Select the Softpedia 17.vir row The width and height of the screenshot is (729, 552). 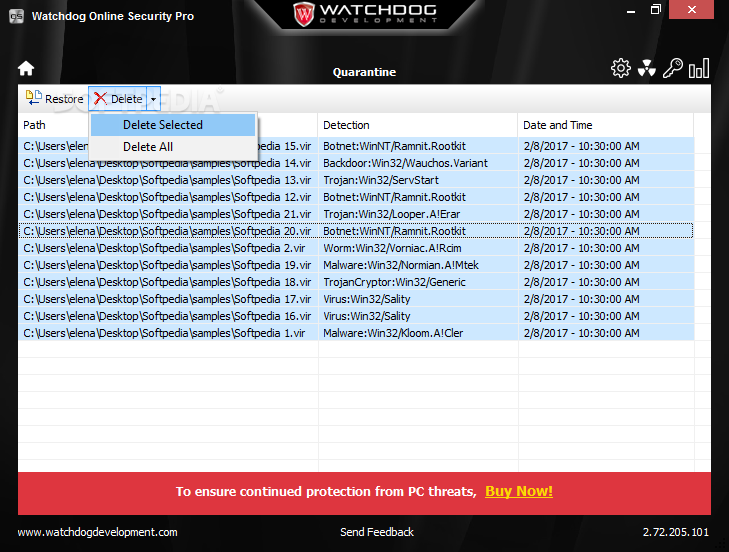pos(356,299)
